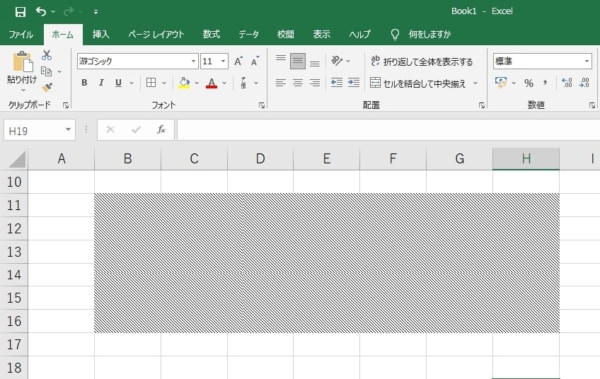Increase font size with large A icon
The image size is (600, 379).
[238, 61]
